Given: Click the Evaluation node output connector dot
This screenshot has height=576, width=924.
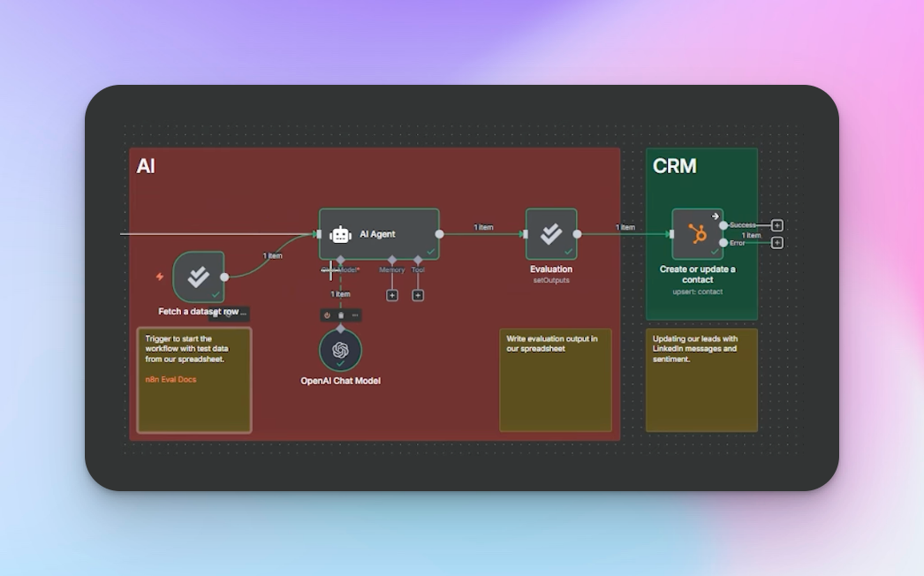Looking at the screenshot, I should point(577,234).
